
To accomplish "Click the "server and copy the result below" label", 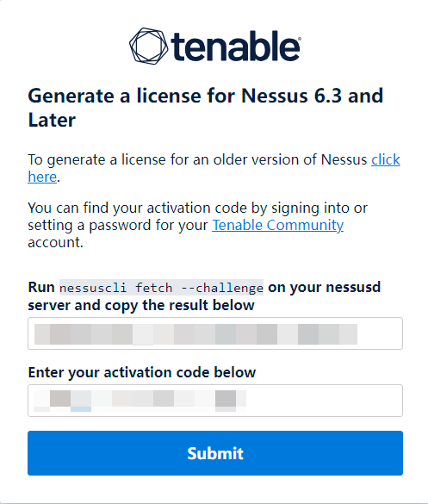I will (x=141, y=305).
